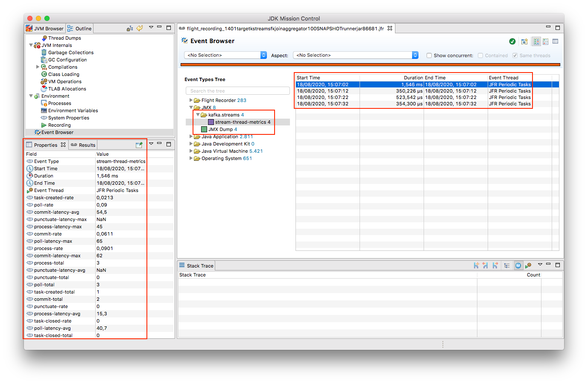The width and height of the screenshot is (588, 384).
Task: Click the Count column header in Stack Trace
Action: click(x=509, y=275)
